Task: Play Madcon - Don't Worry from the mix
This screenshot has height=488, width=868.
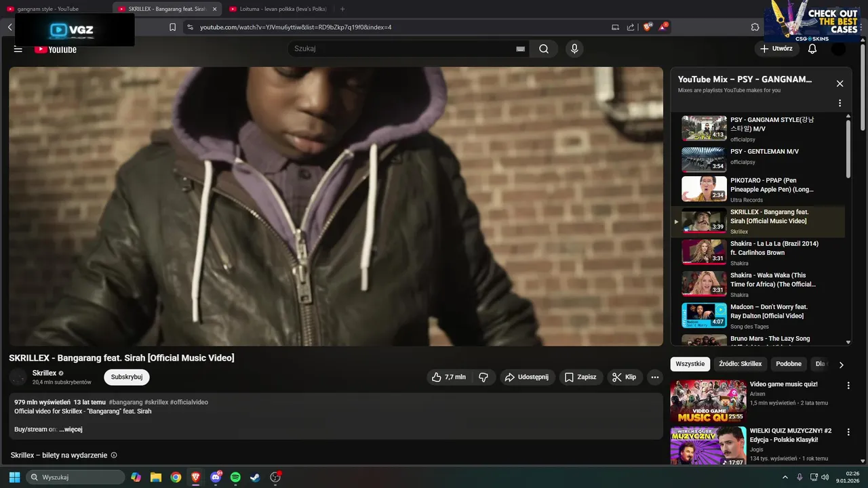Action: (x=758, y=316)
